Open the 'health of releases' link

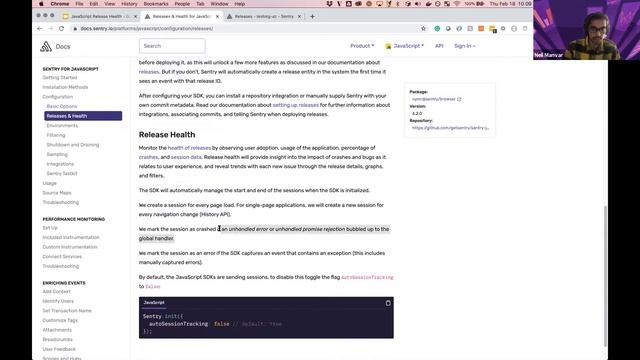tap(189, 148)
